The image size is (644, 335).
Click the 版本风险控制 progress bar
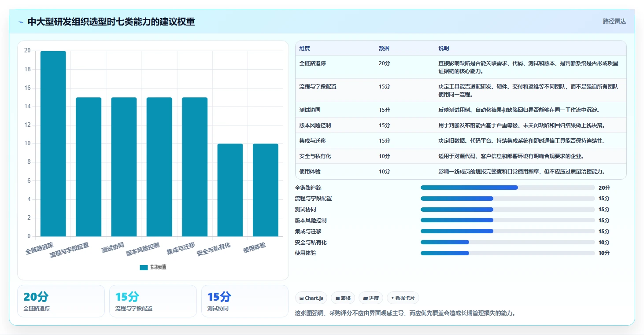pyautogui.click(x=507, y=221)
